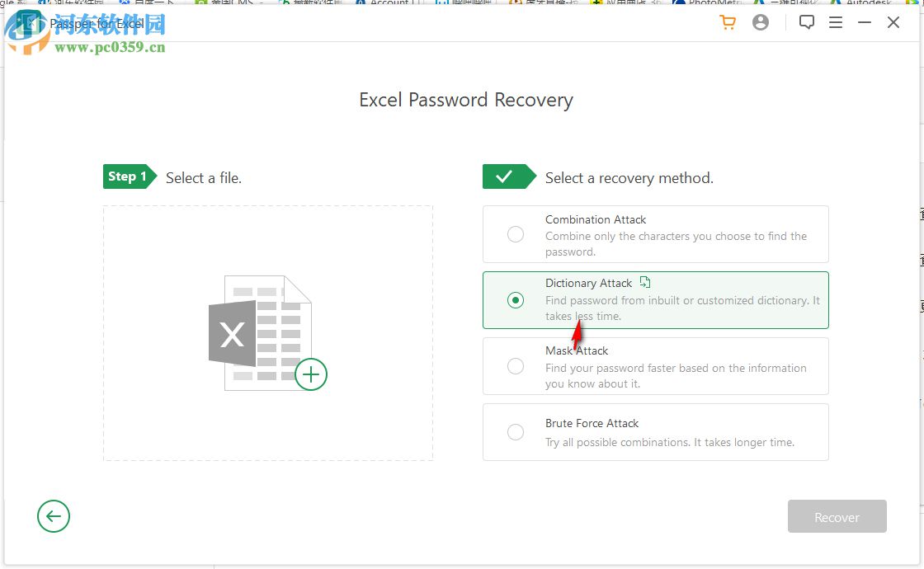Go back using the circular arrow button
The height and width of the screenshot is (569, 924).
coord(54,516)
